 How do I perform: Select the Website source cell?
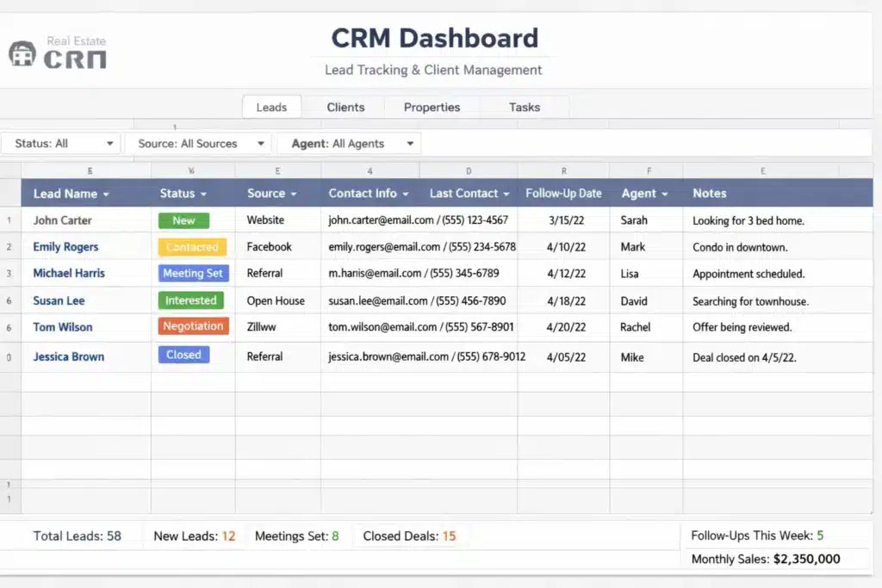265,220
